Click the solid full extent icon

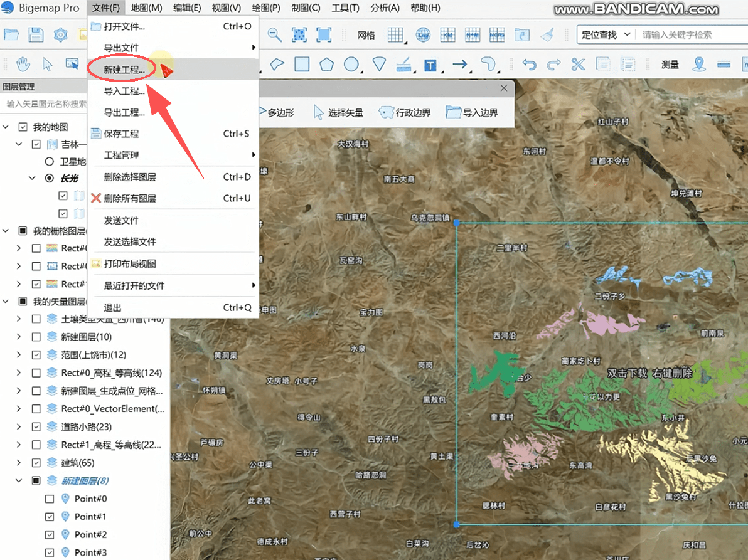point(324,34)
